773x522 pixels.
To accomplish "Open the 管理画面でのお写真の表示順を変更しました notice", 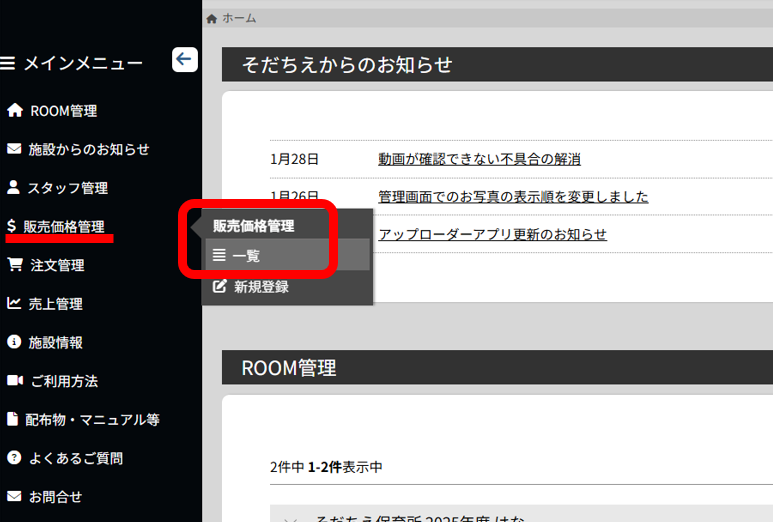I will coord(513,197).
